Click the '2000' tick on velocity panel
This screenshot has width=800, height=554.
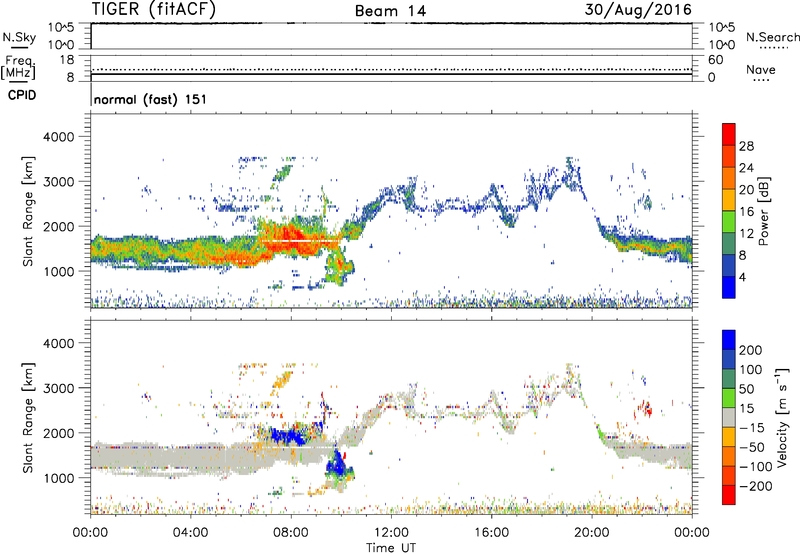click(x=59, y=433)
